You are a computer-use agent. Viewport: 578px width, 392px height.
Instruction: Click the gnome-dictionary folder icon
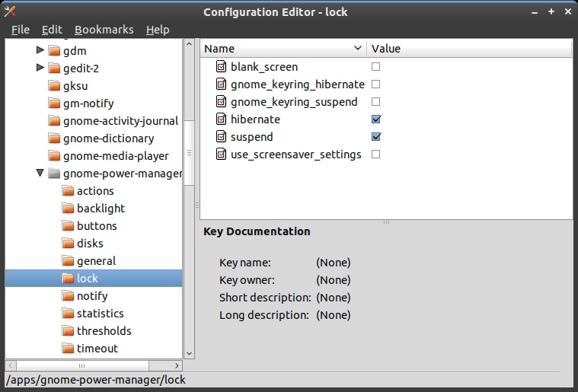[x=54, y=139]
